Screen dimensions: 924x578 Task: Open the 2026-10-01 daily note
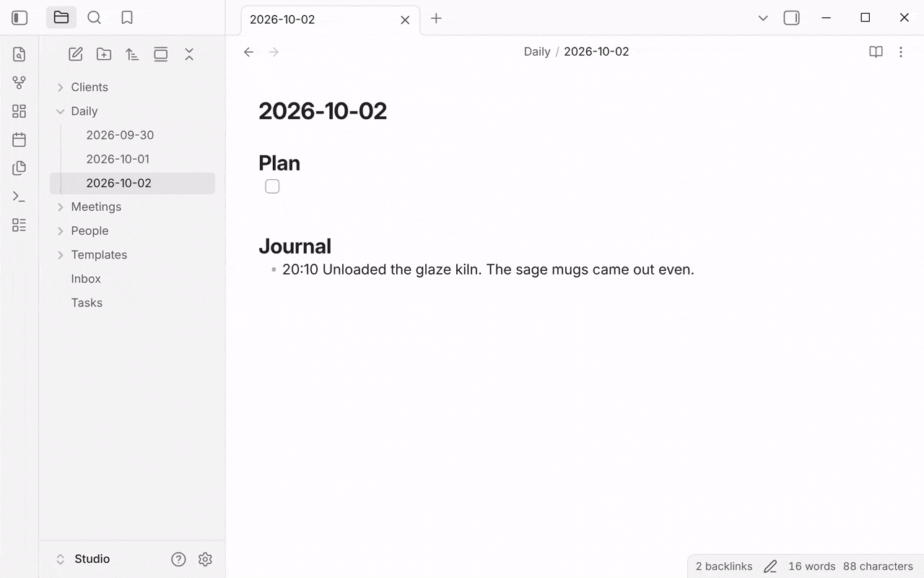pos(132,159)
